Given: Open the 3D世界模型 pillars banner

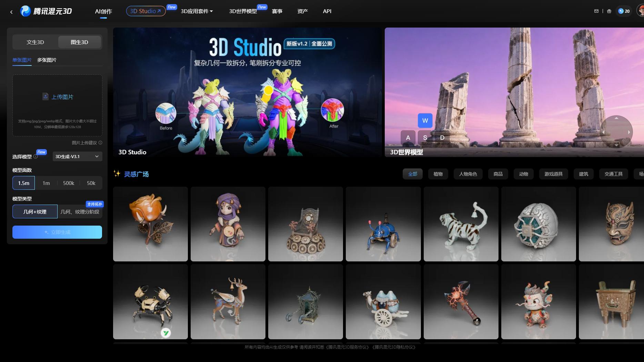Looking at the screenshot, I should click(x=514, y=92).
